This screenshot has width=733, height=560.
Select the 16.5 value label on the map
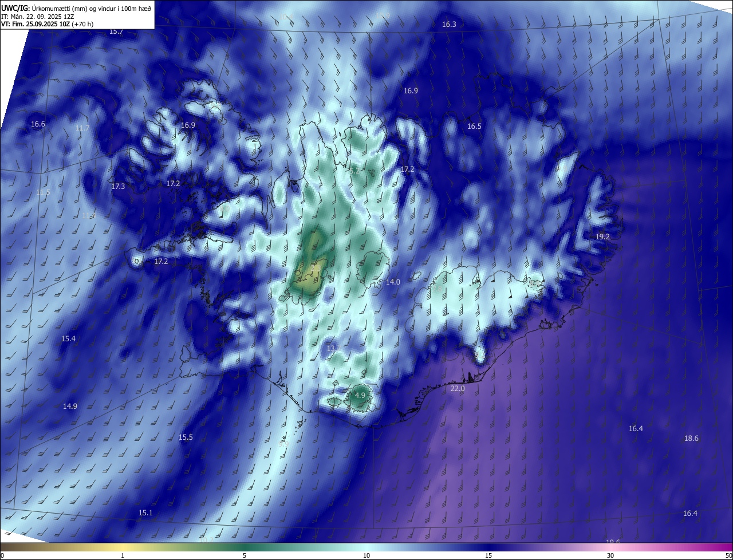pos(474,127)
